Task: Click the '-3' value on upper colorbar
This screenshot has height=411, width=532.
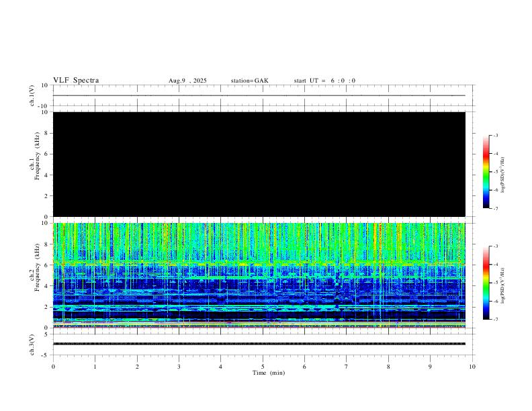Action: click(x=496, y=135)
